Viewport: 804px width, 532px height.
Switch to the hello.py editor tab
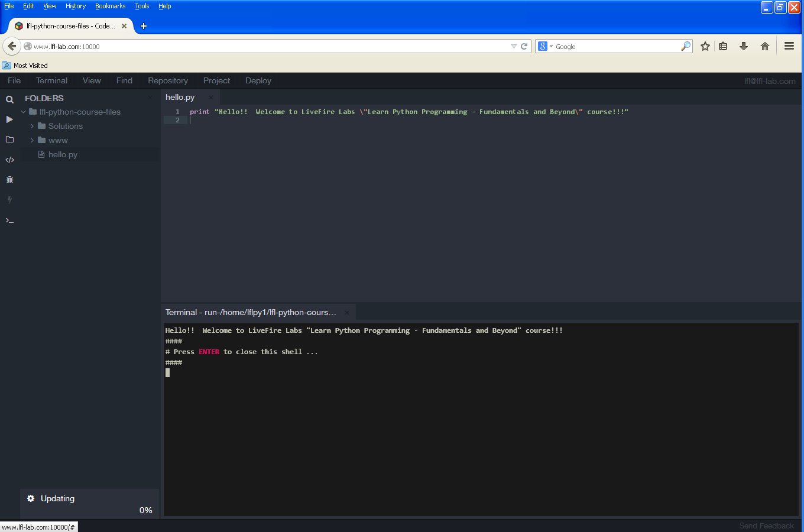tap(180, 97)
